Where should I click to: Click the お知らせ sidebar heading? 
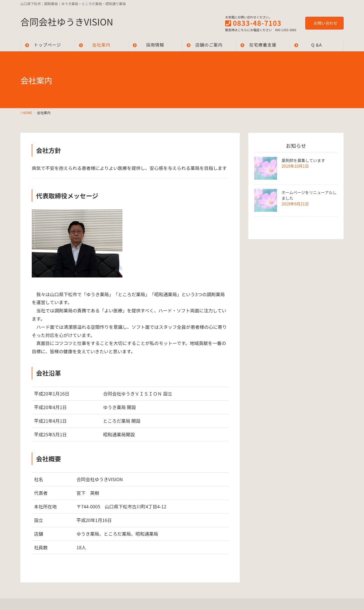click(296, 146)
